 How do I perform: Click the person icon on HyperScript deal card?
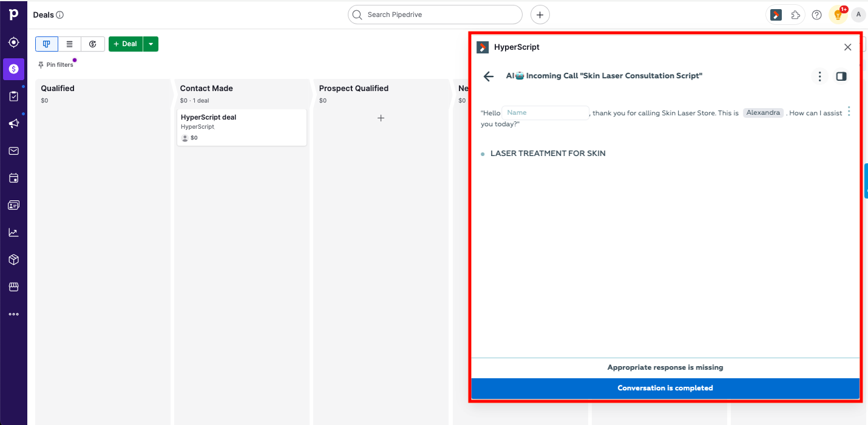[x=185, y=138]
